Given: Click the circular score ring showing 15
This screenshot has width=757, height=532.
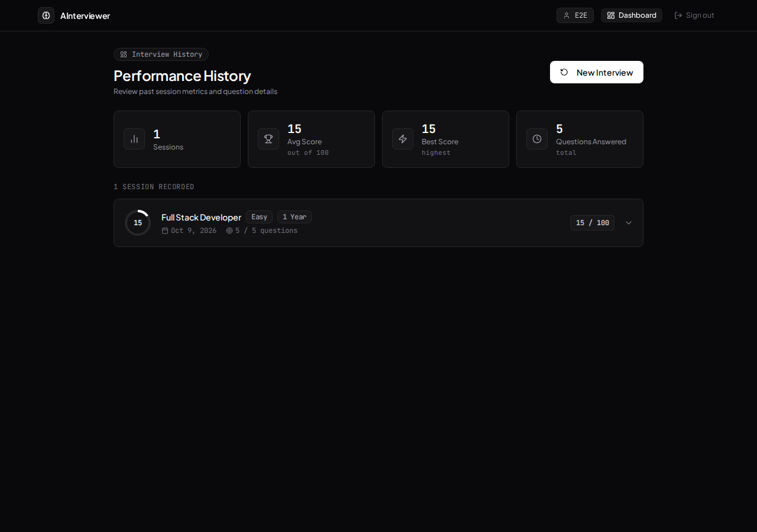Looking at the screenshot, I should [138, 223].
